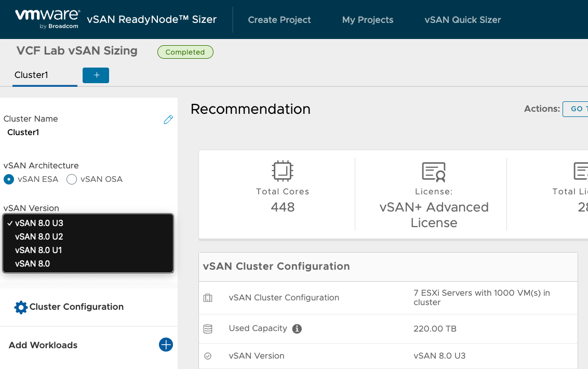Screen dimensions: 588x369
Task: Click the pencil icon to edit cluster name
Action: click(x=168, y=120)
